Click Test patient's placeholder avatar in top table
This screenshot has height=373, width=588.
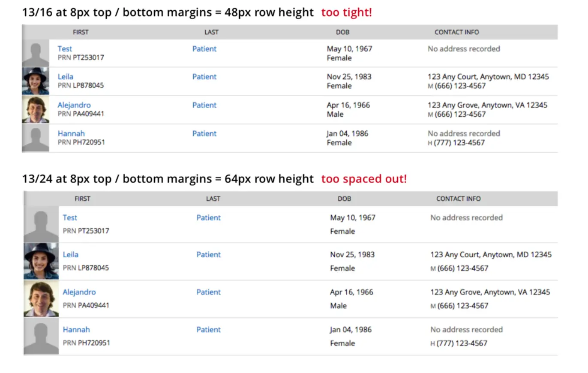click(35, 53)
